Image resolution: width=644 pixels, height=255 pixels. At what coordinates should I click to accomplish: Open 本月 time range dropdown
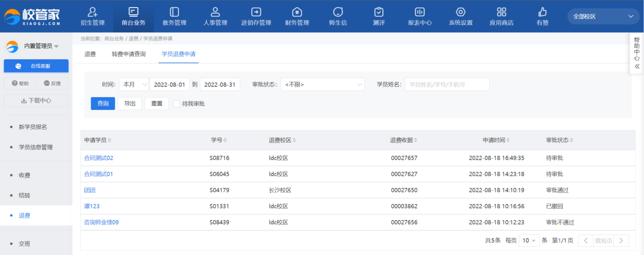(134, 84)
